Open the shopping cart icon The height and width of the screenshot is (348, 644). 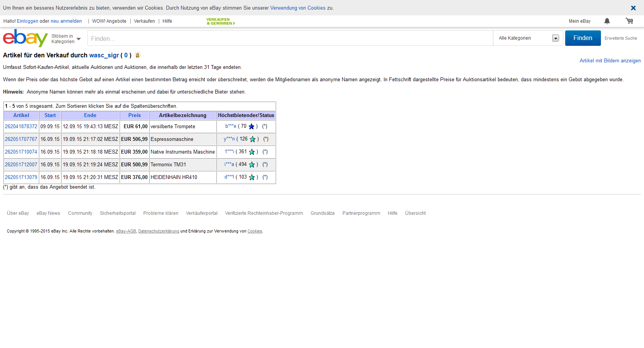click(629, 21)
